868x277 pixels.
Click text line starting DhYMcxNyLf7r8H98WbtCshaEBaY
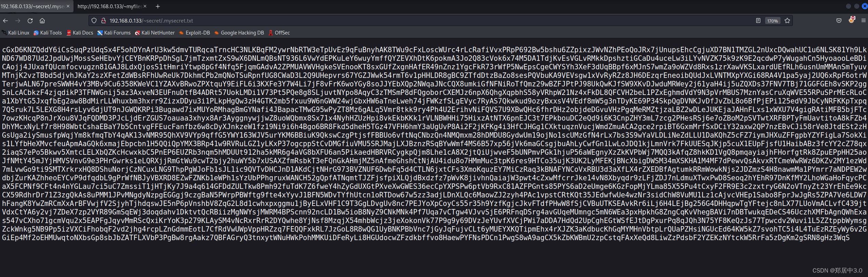point(434,126)
